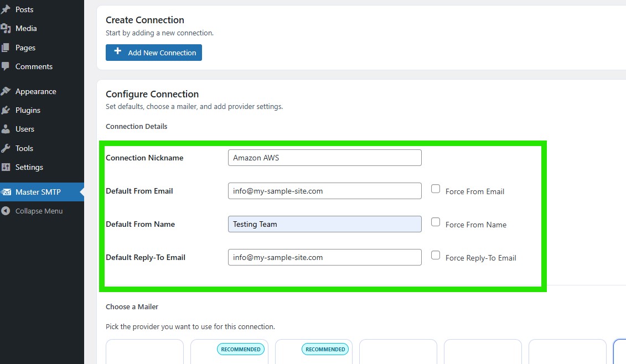Select the Default Reply-To Email field
The height and width of the screenshot is (364, 626).
[324, 257]
